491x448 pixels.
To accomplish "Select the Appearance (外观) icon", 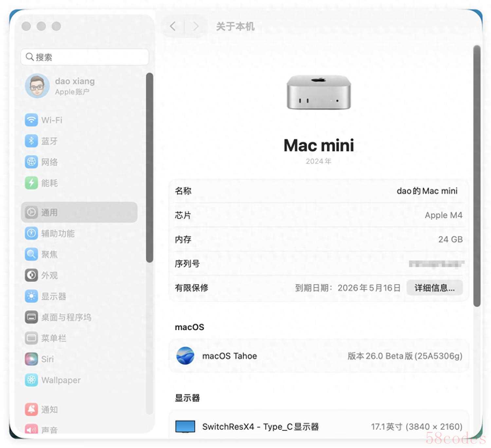I will pos(31,275).
